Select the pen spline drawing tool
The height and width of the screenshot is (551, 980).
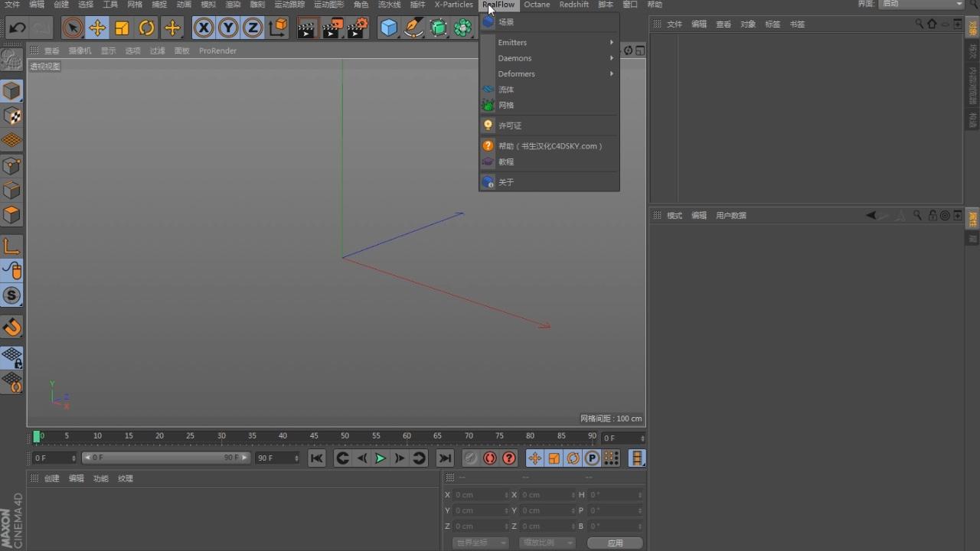click(x=413, y=28)
